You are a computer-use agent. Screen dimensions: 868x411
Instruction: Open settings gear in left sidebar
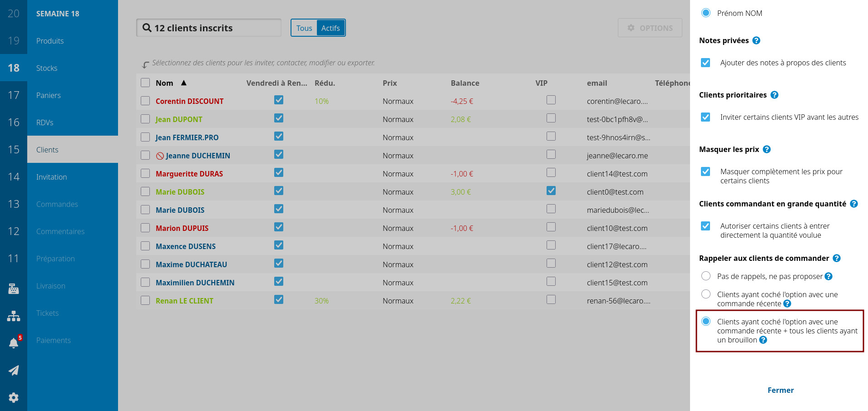point(14,397)
